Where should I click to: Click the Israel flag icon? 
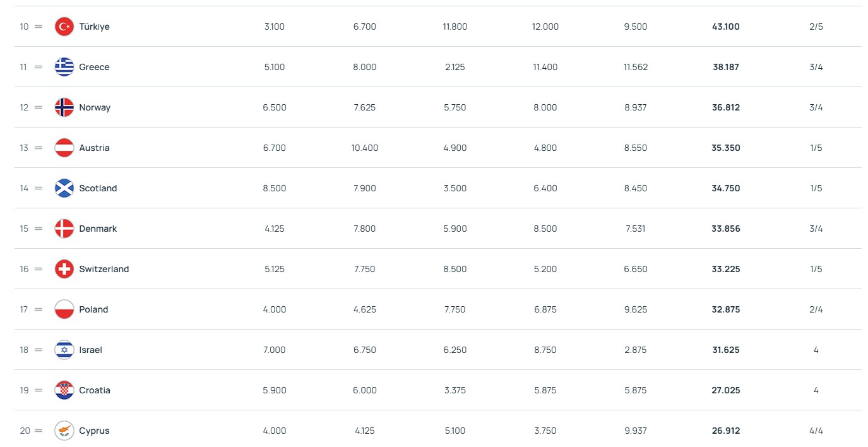(x=64, y=350)
